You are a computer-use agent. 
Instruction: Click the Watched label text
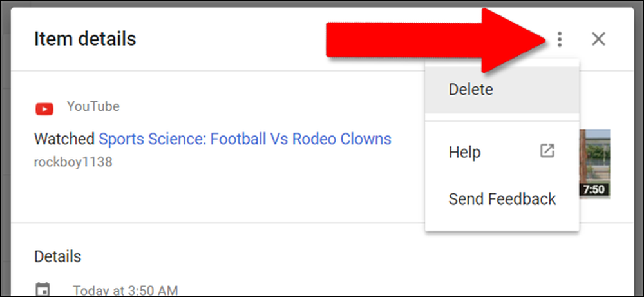[x=64, y=139]
